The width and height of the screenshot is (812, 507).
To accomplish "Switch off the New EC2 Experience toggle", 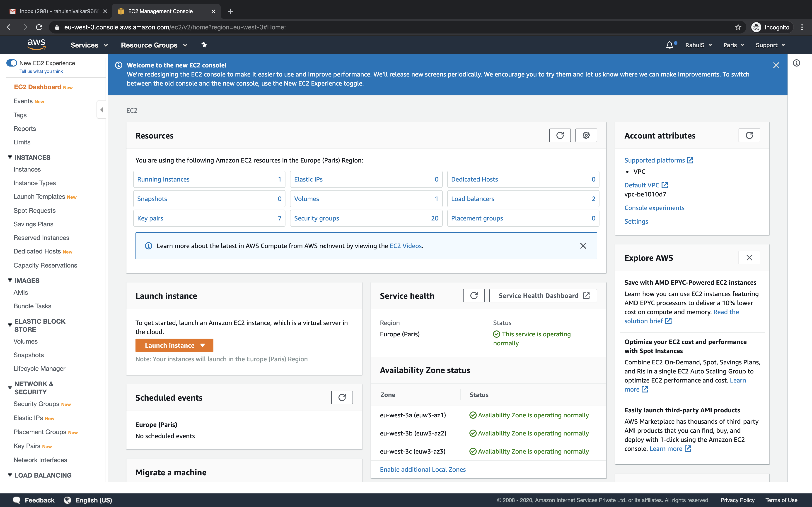I will [x=12, y=63].
